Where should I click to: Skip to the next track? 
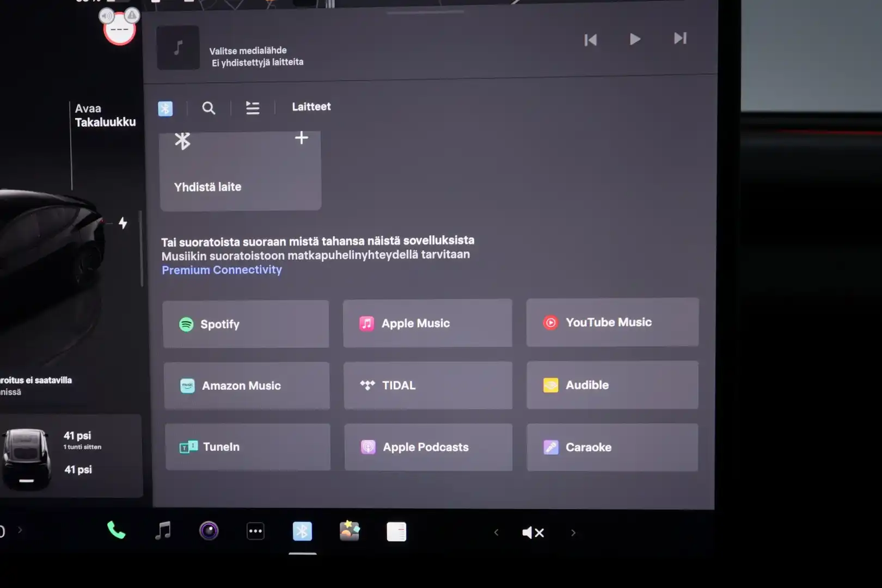[x=680, y=38]
